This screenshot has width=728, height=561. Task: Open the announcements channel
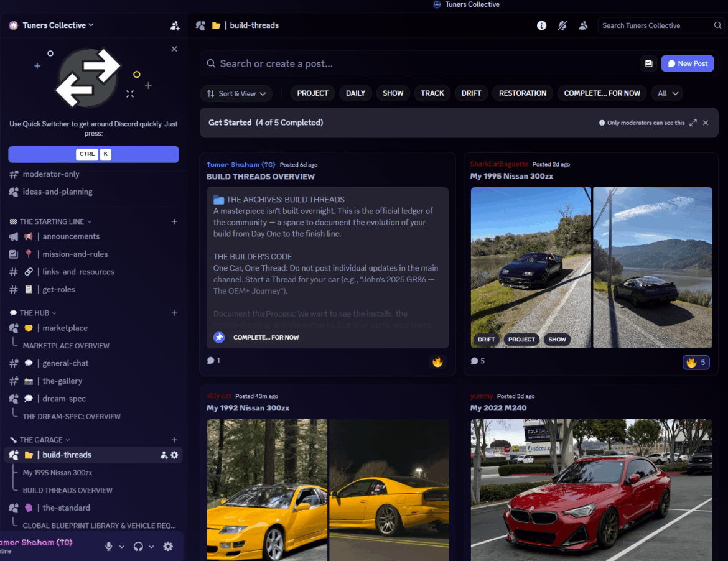point(93,236)
